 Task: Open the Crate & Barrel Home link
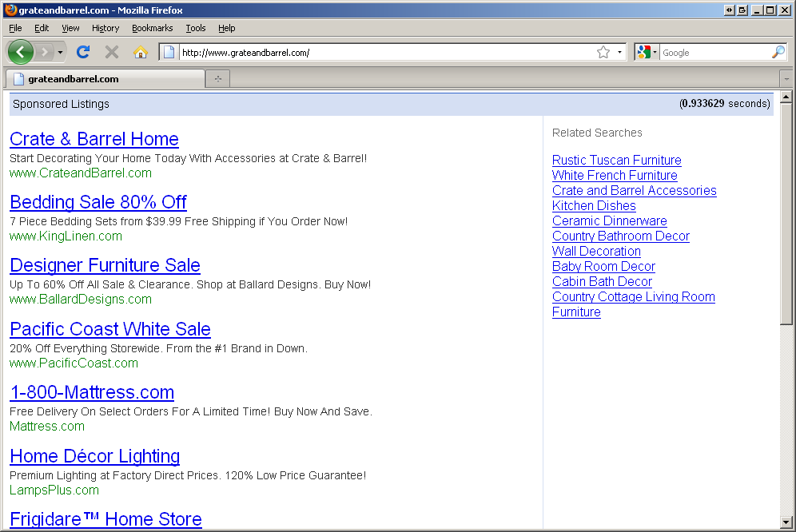point(94,139)
